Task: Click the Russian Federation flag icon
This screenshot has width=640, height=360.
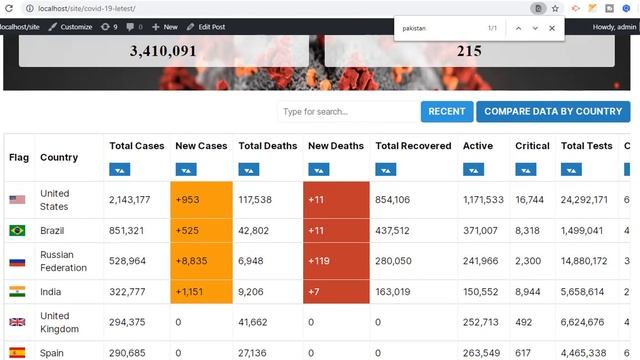Action: coord(17,261)
